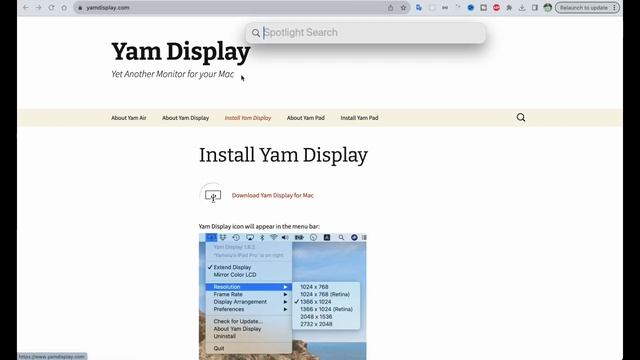Open the Chrome profile avatar
Viewport: 640px width, 360px height.
click(x=548, y=8)
